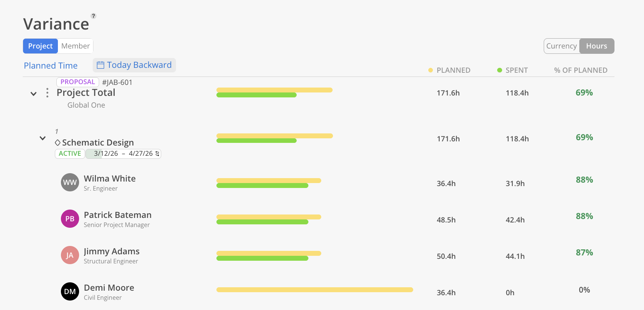Click the repeat icon in the date range
Image resolution: width=644 pixels, height=310 pixels.
point(157,153)
